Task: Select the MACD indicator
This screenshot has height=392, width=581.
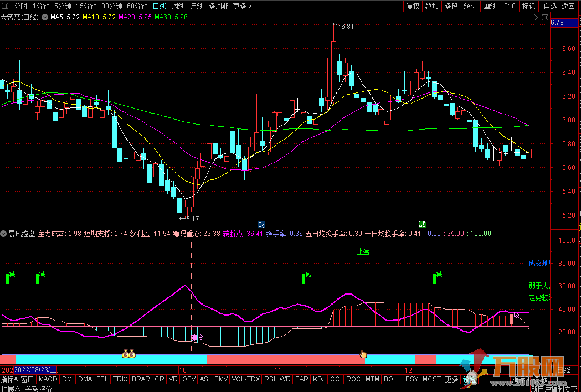Action: 48,379
